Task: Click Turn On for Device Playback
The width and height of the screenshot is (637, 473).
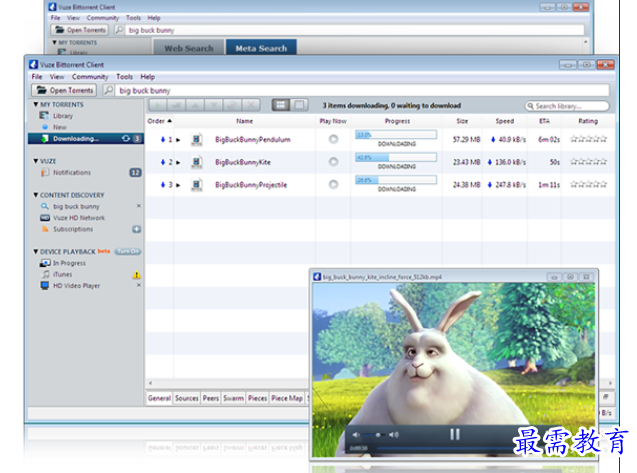Action: click(x=128, y=252)
